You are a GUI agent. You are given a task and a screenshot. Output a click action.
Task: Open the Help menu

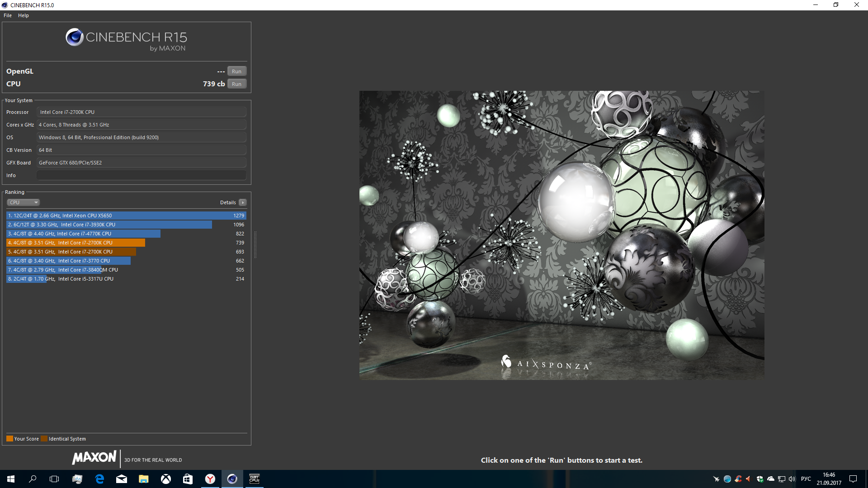(x=24, y=15)
